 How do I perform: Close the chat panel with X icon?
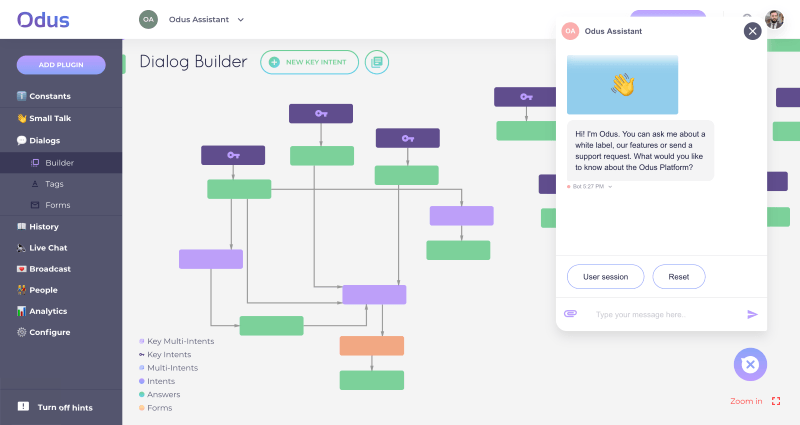pos(753,31)
